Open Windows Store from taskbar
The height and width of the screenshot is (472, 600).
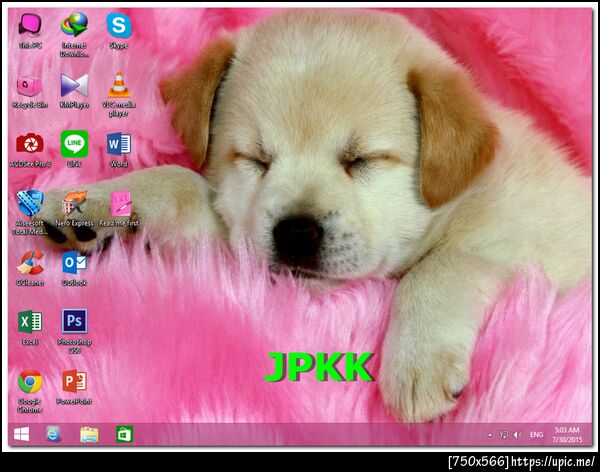[124, 434]
